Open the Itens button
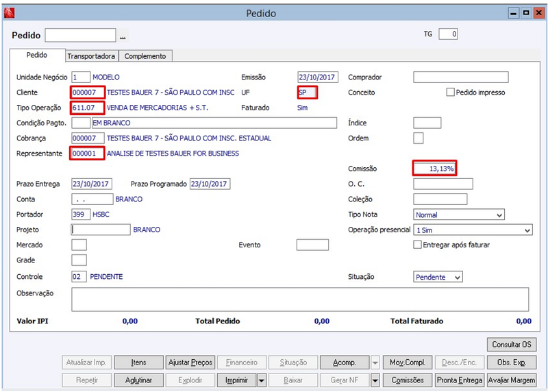This screenshot has height=392, width=548. [x=139, y=363]
